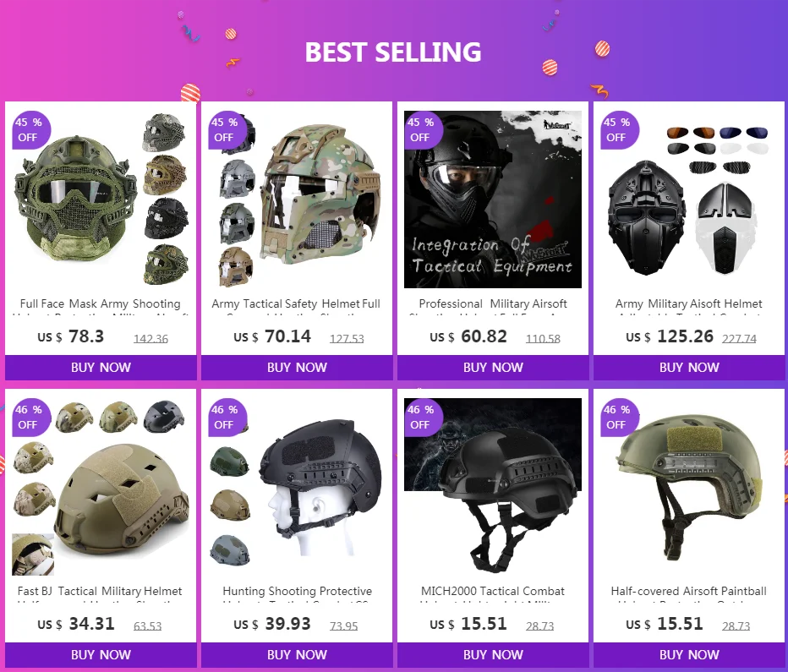The image size is (788, 672).
Task: Click BUY NOW for the $60.82 airsoft helmet
Action: click(493, 367)
